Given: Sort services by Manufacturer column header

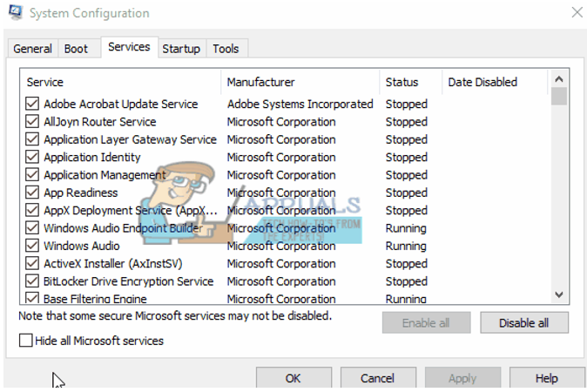Looking at the screenshot, I should (x=261, y=82).
